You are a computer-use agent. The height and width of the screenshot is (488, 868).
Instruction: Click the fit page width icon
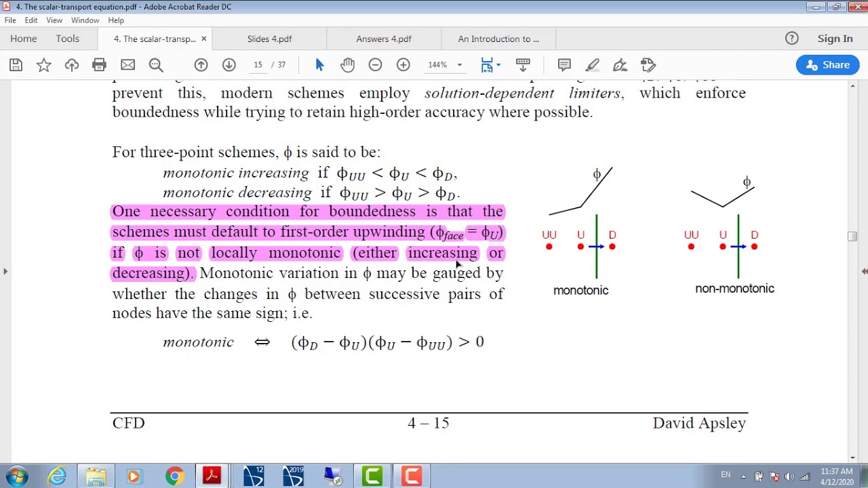487,65
